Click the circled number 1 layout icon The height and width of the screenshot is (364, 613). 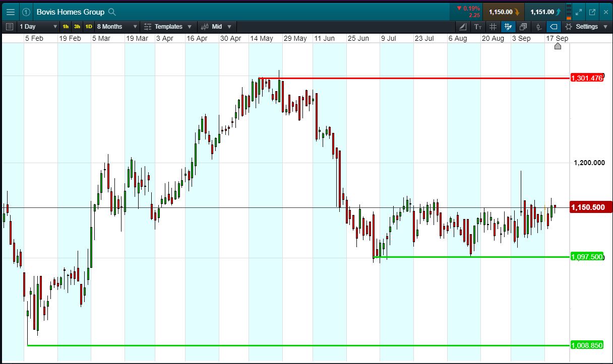point(26,12)
